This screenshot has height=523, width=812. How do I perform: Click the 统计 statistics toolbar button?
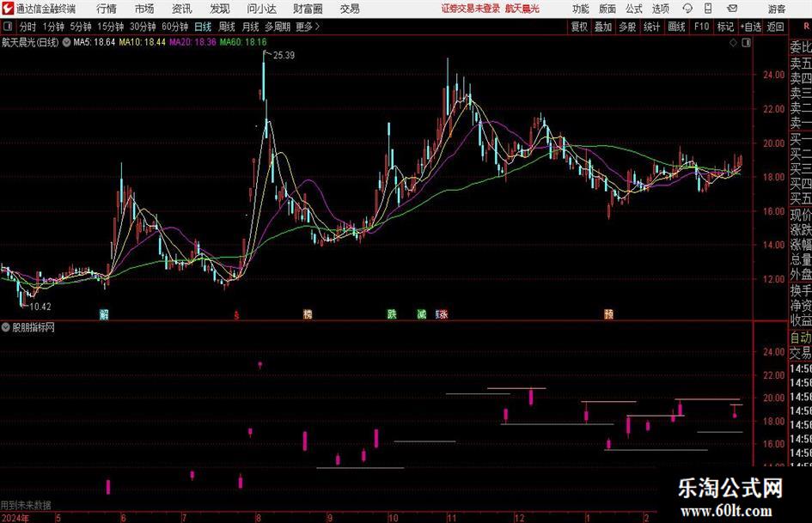pos(651,27)
